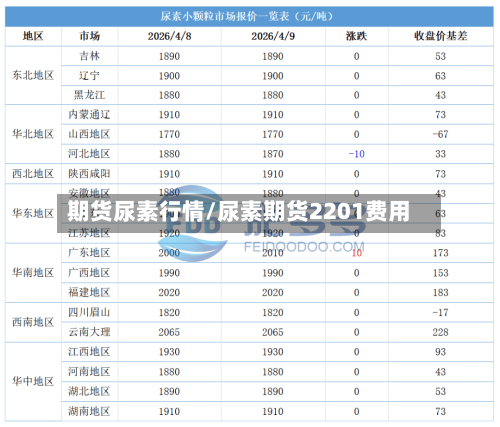Select the 河南地区 market cell
This screenshot has height=427, width=500.
click(x=89, y=372)
